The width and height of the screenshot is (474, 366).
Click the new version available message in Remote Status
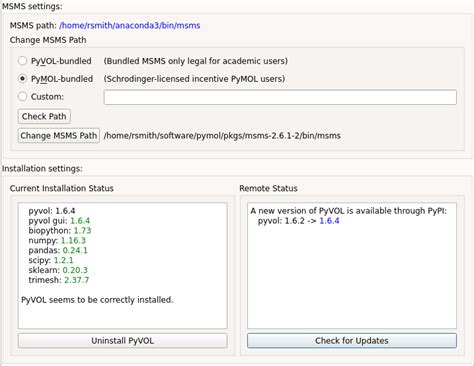click(x=349, y=211)
